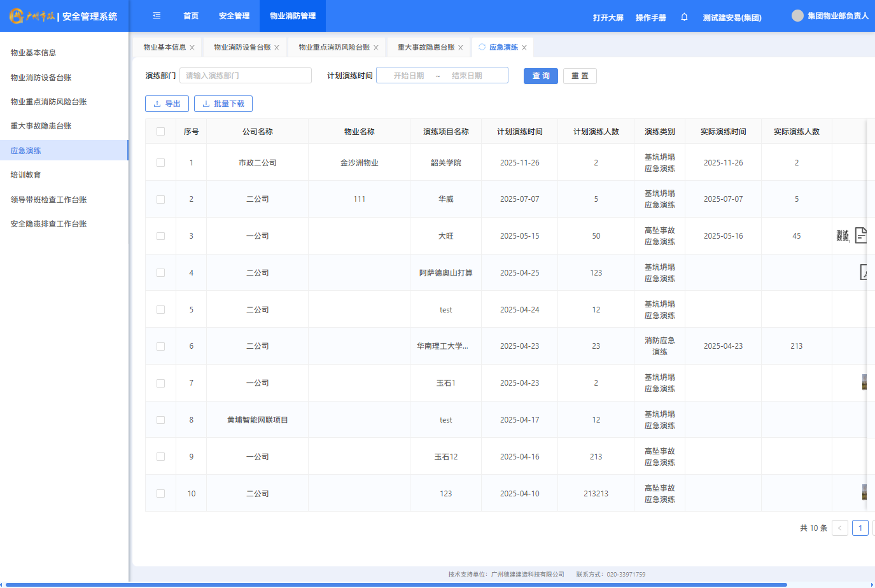Click the user avatar next to 集团物业部负责人

[x=797, y=16]
